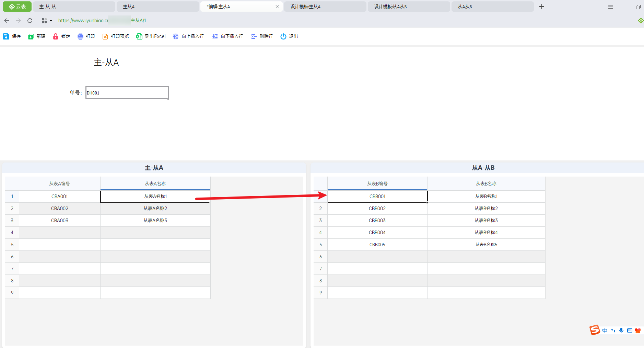Select cell CBB005
The height and width of the screenshot is (348, 644).
coord(377,245)
